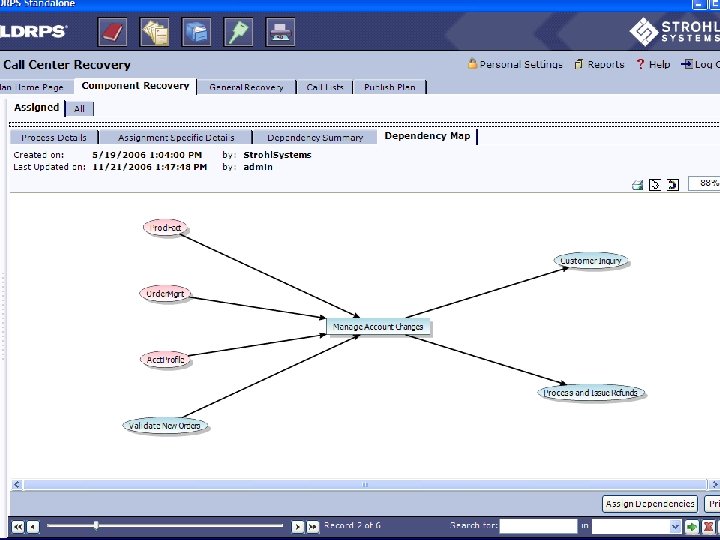Click the red clear search icon
Screen dimensions: 720x540
point(709,527)
